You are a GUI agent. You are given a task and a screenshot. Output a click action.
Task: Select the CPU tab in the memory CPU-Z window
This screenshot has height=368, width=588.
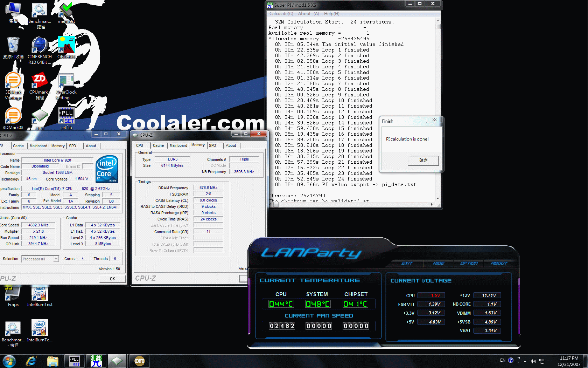140,145
